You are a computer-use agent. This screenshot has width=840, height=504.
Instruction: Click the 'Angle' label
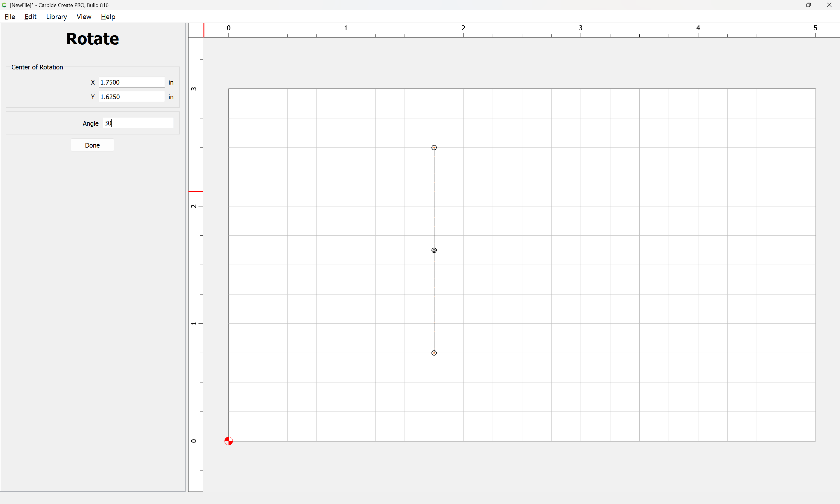[90, 123]
